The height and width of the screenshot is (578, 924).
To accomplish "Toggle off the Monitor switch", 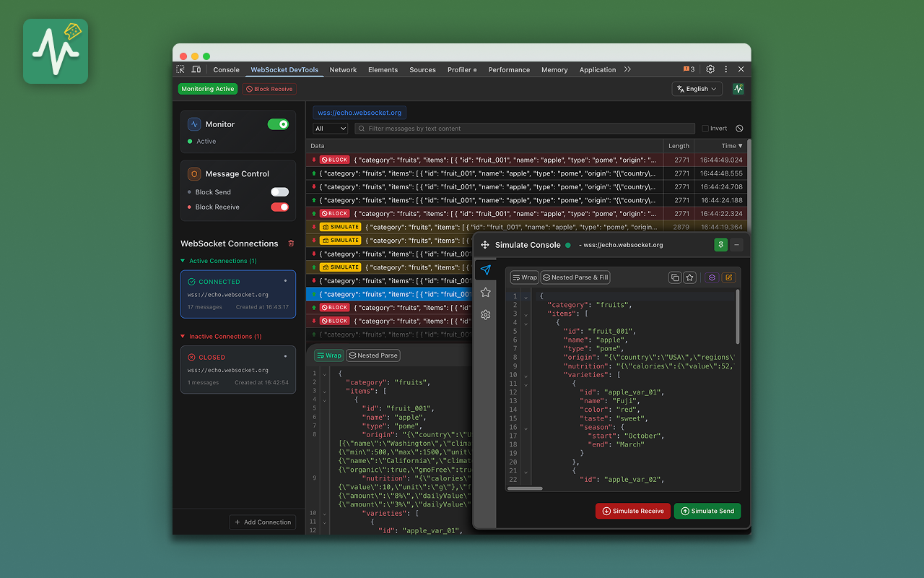I will tap(278, 124).
